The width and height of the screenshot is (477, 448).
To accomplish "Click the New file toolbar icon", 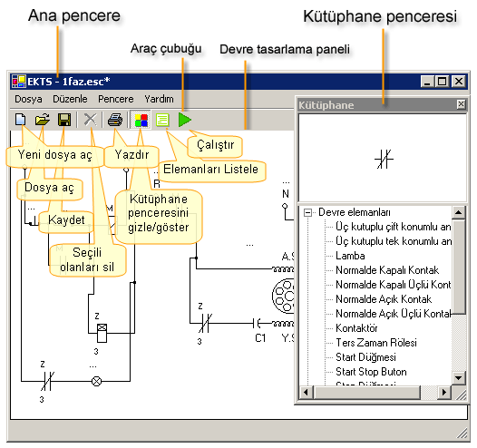I will (x=20, y=120).
